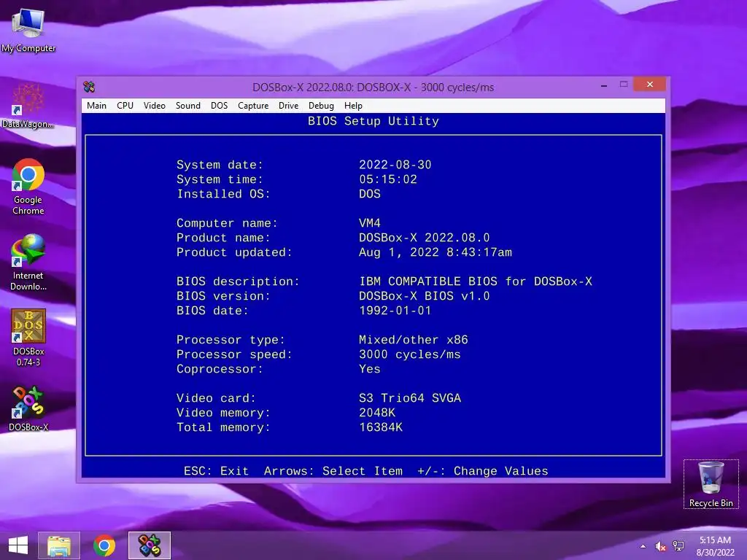The width and height of the screenshot is (747, 560).
Task: Click the System date value 2022-08-30
Action: click(x=395, y=165)
